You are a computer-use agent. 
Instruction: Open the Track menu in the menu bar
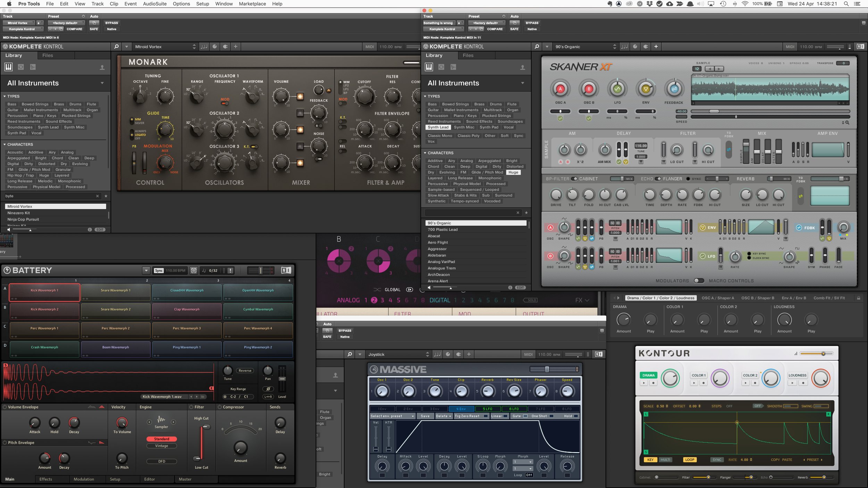pyautogui.click(x=97, y=4)
